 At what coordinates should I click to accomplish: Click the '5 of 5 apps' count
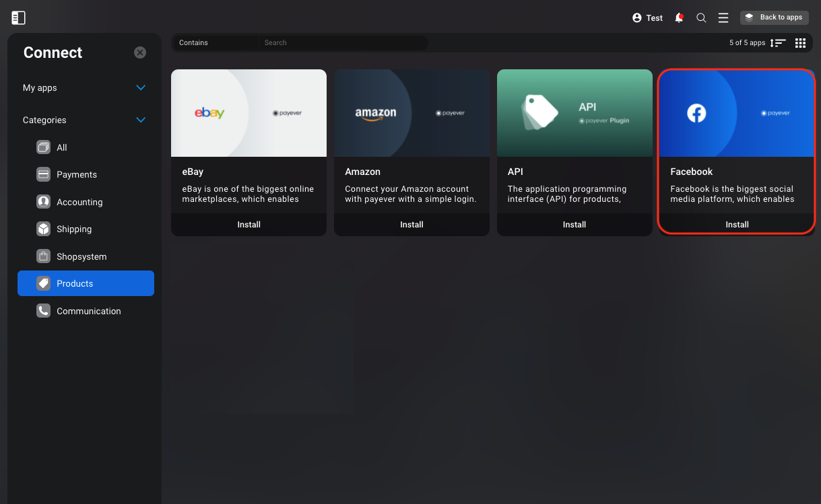pos(747,43)
